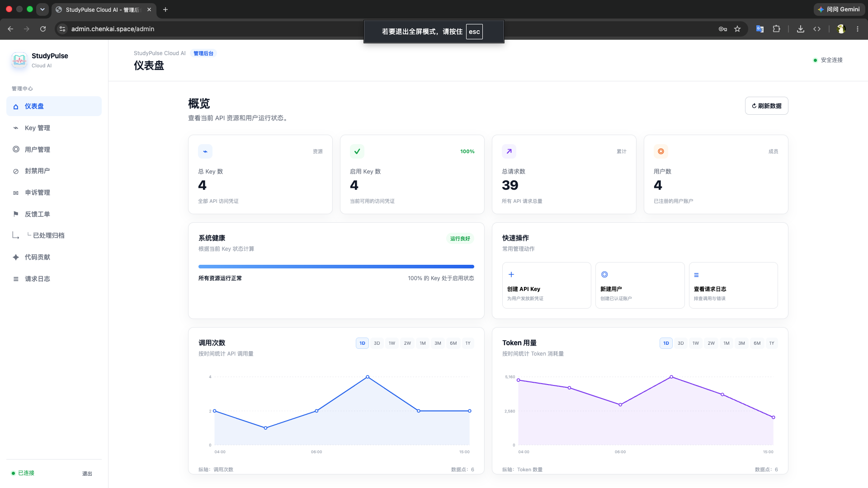Click the 问问 Gemini button
Viewport: 868px width, 488px height.
[x=839, y=9]
